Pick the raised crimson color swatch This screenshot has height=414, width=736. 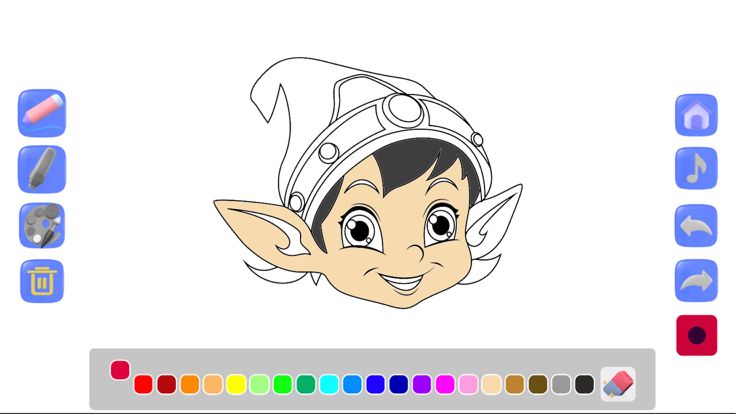click(x=120, y=370)
